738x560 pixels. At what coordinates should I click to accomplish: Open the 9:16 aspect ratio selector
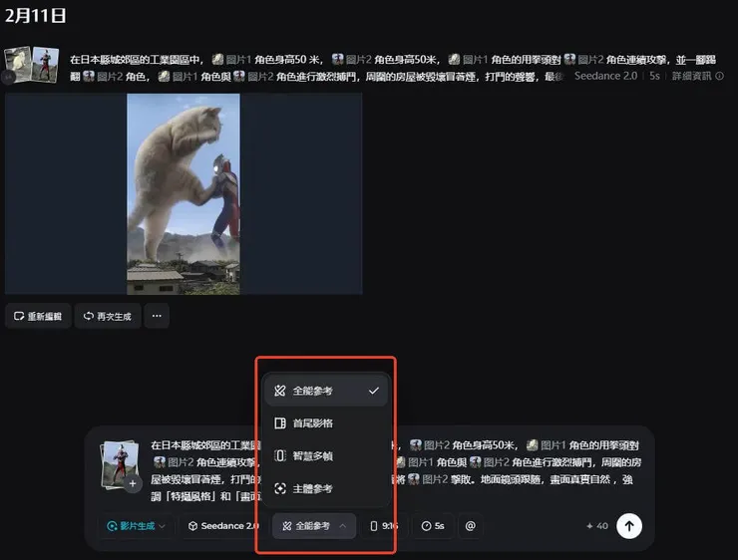[384, 526]
